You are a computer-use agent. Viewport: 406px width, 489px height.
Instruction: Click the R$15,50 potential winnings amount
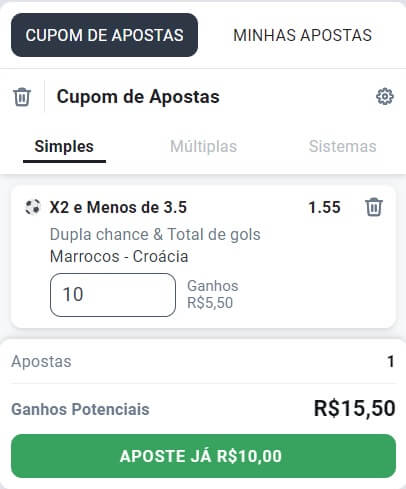[355, 408]
